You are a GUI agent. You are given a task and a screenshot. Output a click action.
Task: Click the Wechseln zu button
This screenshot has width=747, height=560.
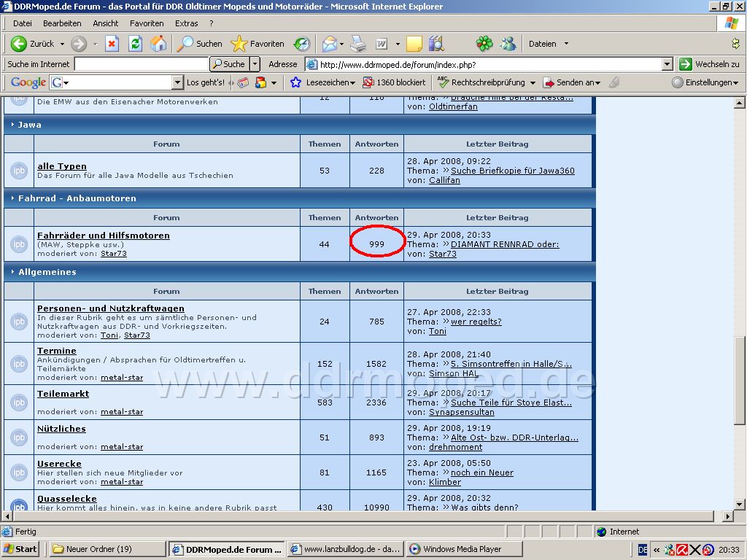[710, 64]
